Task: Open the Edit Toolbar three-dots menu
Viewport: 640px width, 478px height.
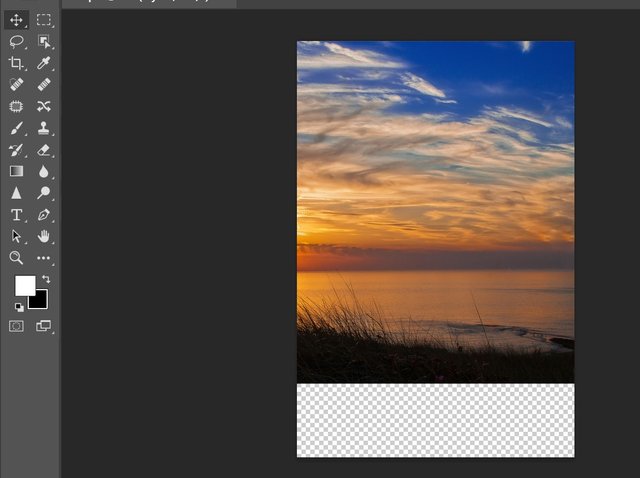Action: coord(44,258)
